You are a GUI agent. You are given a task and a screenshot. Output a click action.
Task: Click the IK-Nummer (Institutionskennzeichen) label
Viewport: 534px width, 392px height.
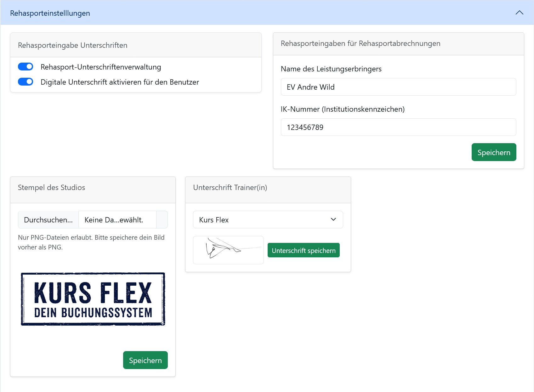point(343,109)
